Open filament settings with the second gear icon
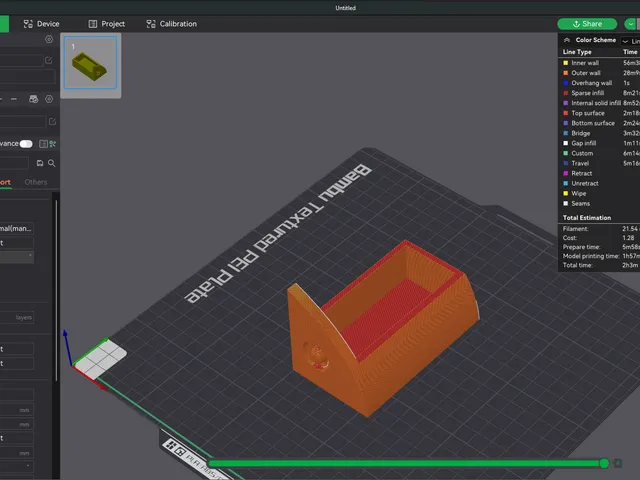Viewport: 640px width, 480px height. coord(49,99)
